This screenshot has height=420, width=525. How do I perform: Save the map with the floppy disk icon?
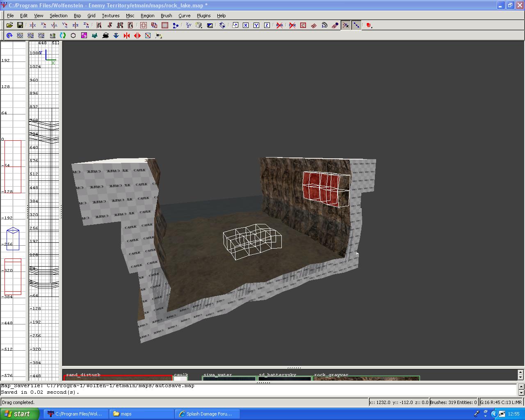20,25
